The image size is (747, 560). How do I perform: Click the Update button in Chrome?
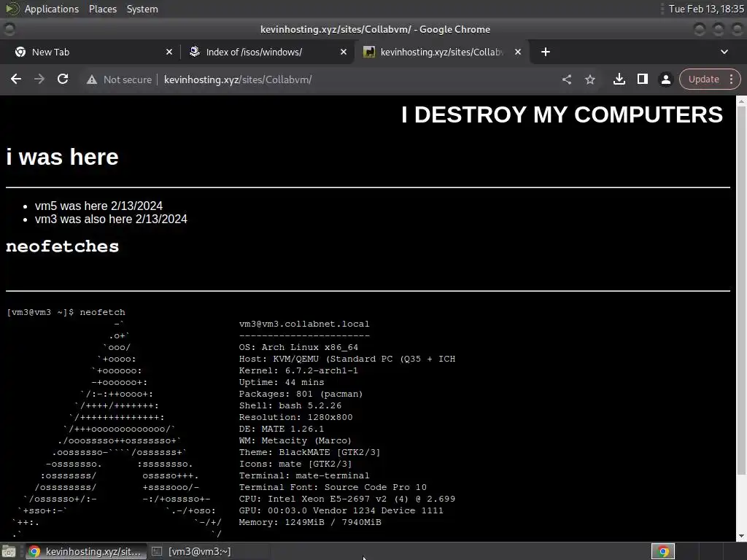[703, 79]
